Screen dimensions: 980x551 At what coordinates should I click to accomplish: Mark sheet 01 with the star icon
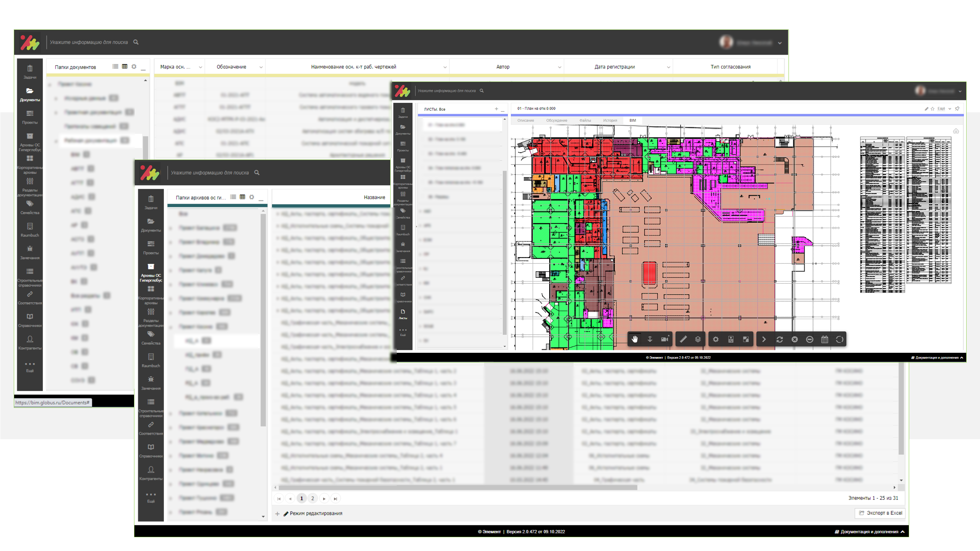click(932, 109)
